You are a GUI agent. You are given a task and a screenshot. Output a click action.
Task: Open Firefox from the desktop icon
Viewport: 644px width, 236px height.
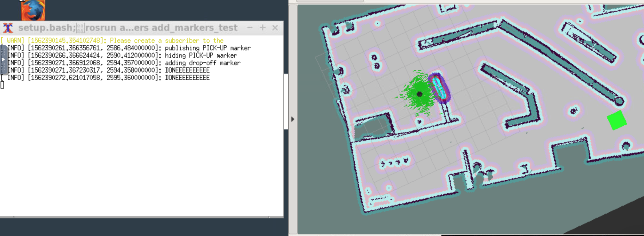click(33, 10)
